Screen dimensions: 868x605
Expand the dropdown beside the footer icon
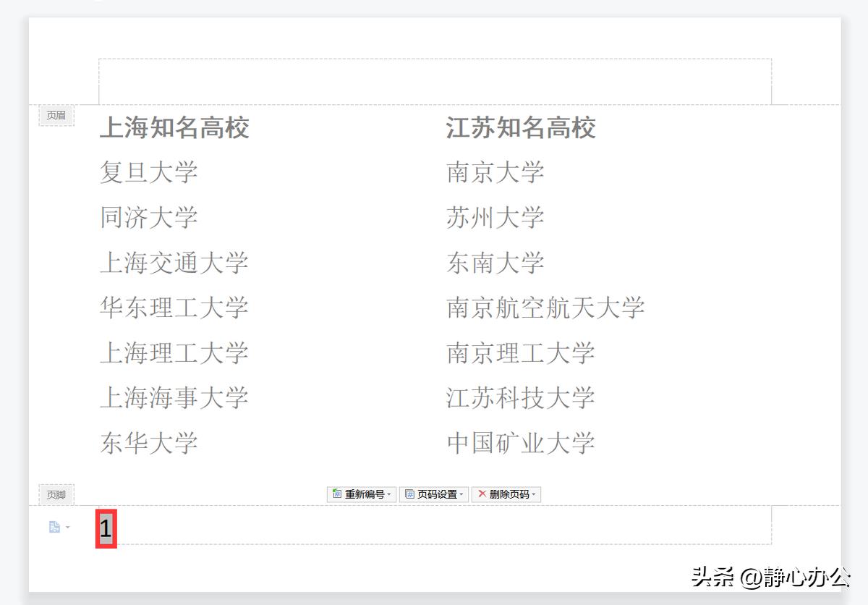[x=67, y=528]
